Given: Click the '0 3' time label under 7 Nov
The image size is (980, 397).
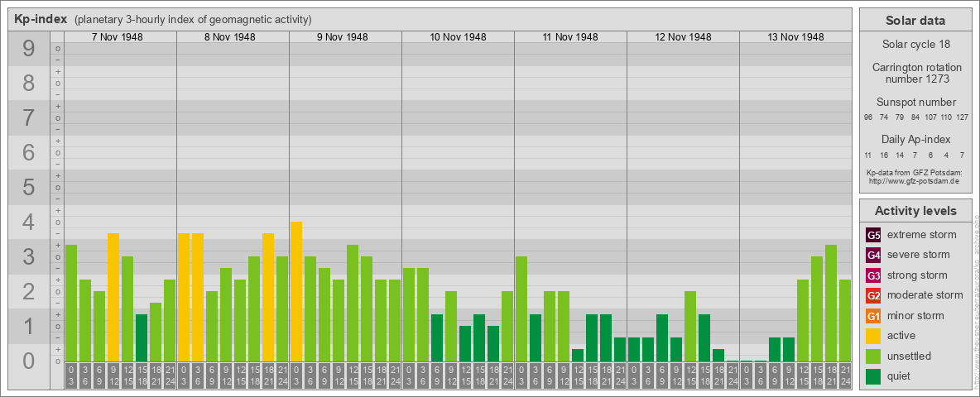Looking at the screenshot, I should tap(71, 376).
